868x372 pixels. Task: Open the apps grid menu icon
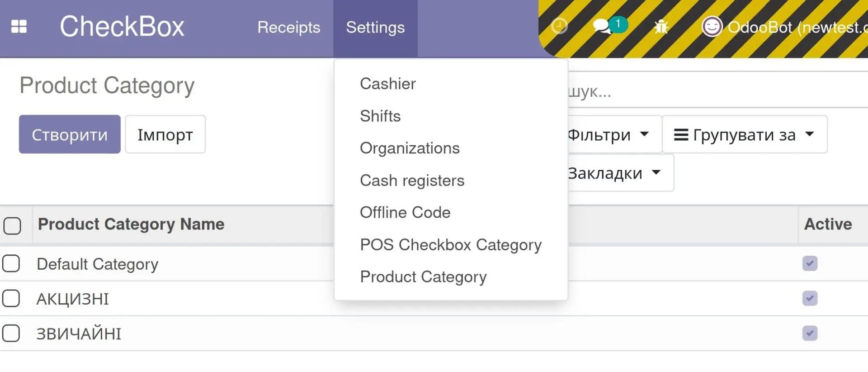(19, 27)
